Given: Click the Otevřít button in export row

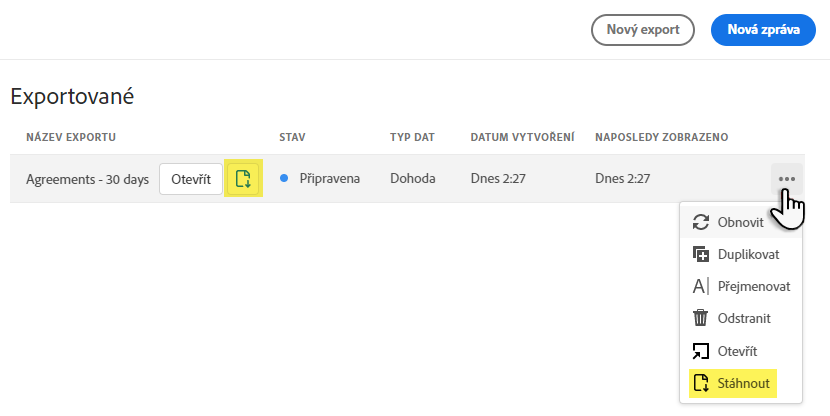Looking at the screenshot, I should [191, 179].
